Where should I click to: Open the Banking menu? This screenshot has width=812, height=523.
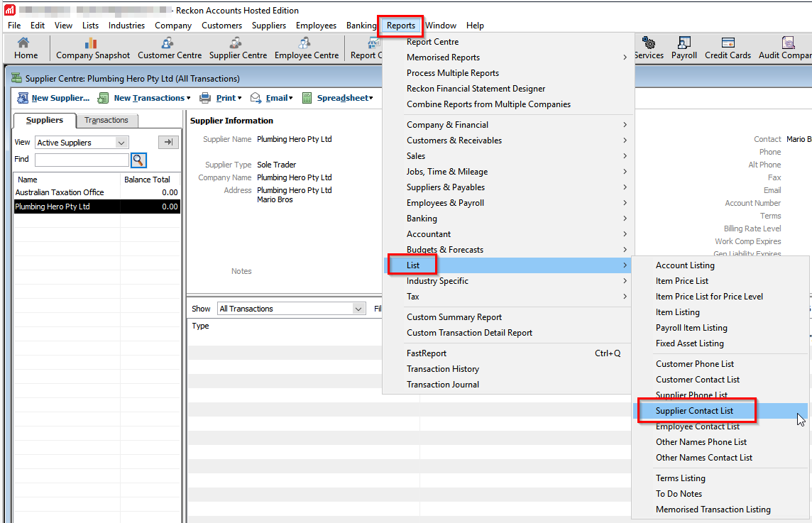pos(361,26)
